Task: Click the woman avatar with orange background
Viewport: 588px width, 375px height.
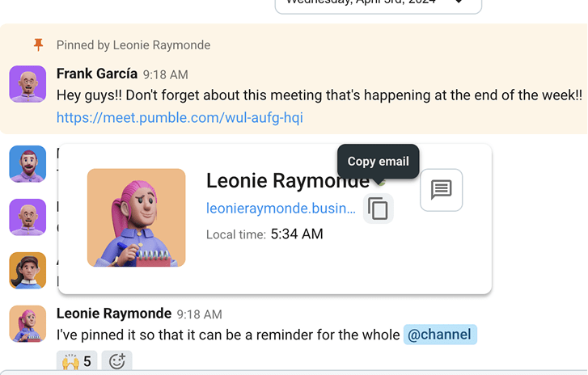Action: (x=27, y=271)
